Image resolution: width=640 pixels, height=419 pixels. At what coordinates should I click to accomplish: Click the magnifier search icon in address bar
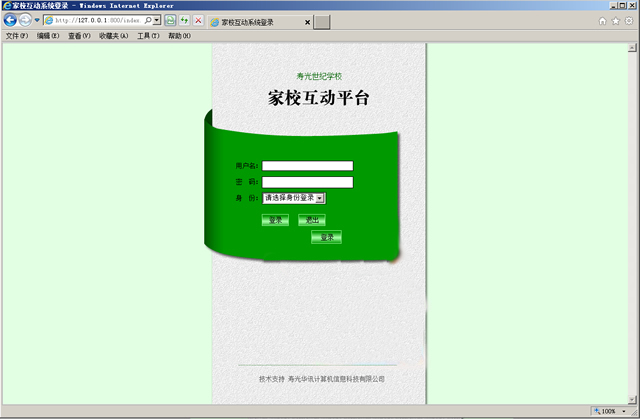point(148,20)
